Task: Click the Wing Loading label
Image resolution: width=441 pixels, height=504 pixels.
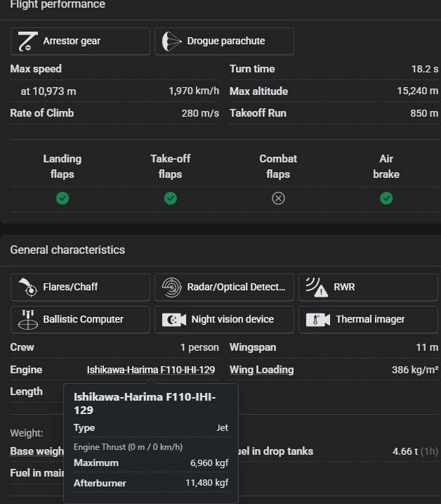Action: coord(261,370)
